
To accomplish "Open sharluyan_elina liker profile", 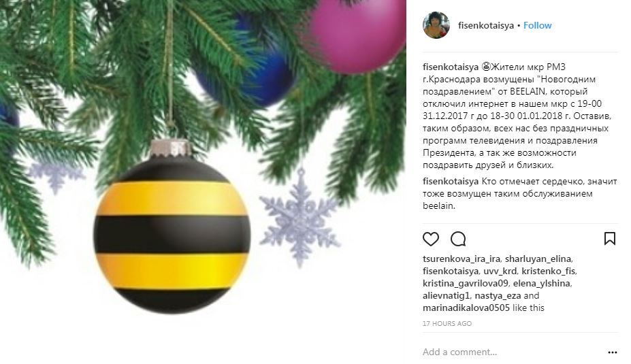I will click(538, 259).
